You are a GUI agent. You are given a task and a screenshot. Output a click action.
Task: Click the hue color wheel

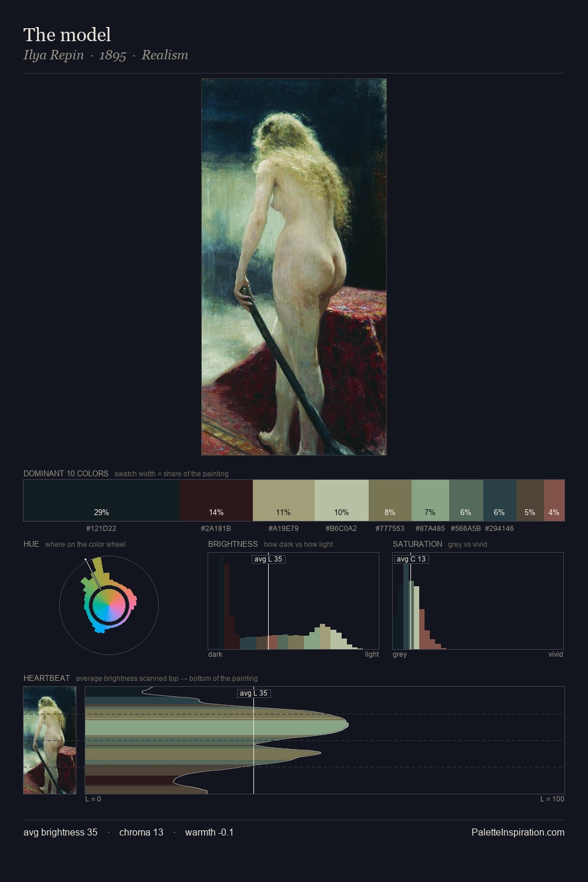click(109, 605)
